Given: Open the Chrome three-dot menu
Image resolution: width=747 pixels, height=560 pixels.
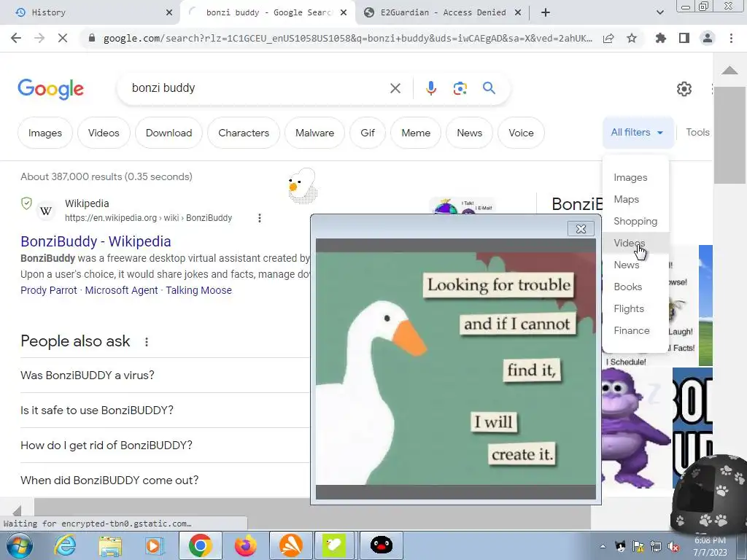Looking at the screenshot, I should click(731, 38).
